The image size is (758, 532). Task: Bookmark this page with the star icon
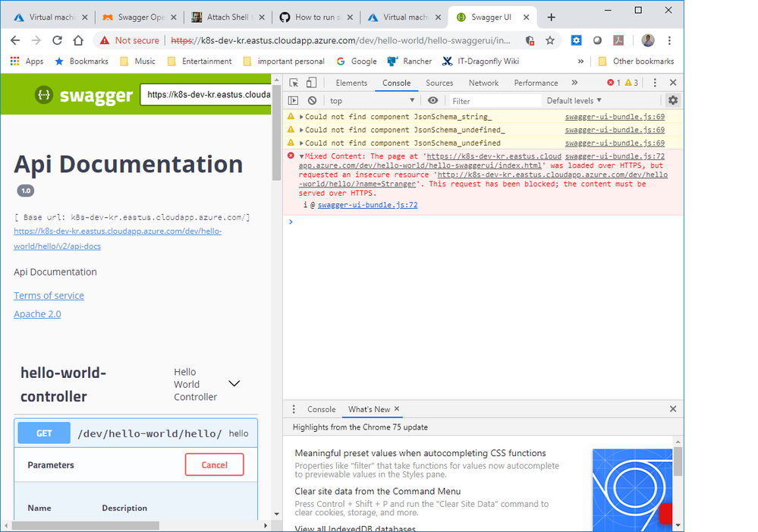point(550,40)
